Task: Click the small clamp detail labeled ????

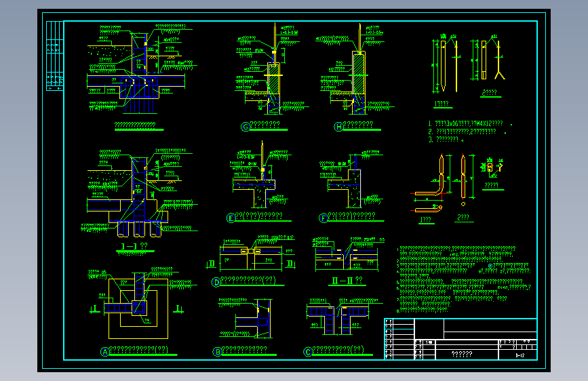Action: tap(492, 167)
